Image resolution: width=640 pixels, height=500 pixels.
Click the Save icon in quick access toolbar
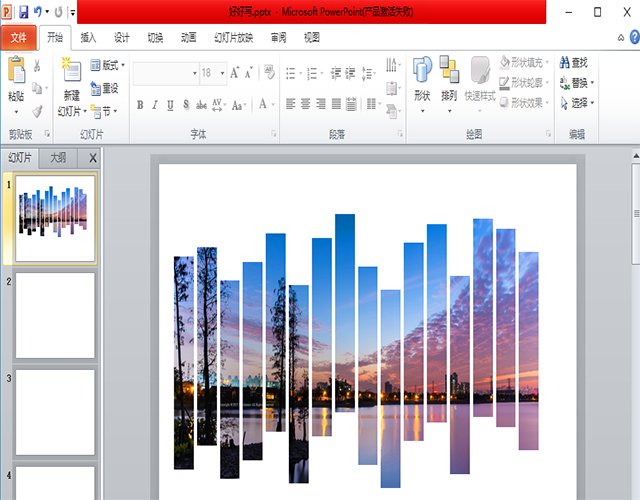(x=24, y=12)
